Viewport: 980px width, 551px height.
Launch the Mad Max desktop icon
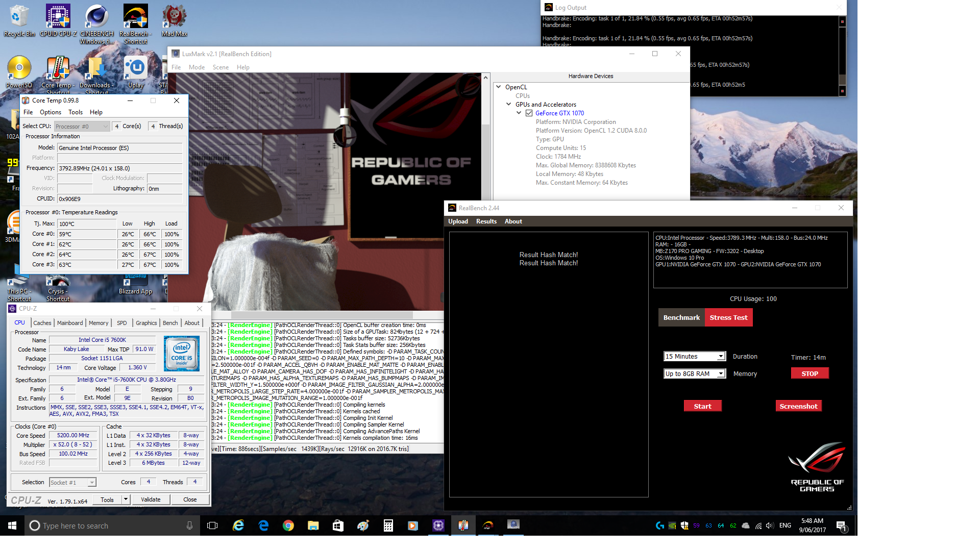174,20
